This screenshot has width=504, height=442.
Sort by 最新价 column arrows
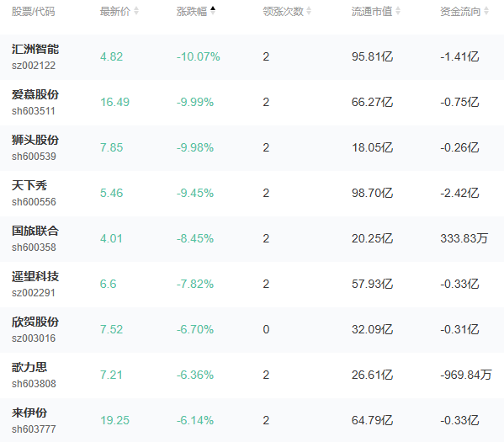(136, 11)
